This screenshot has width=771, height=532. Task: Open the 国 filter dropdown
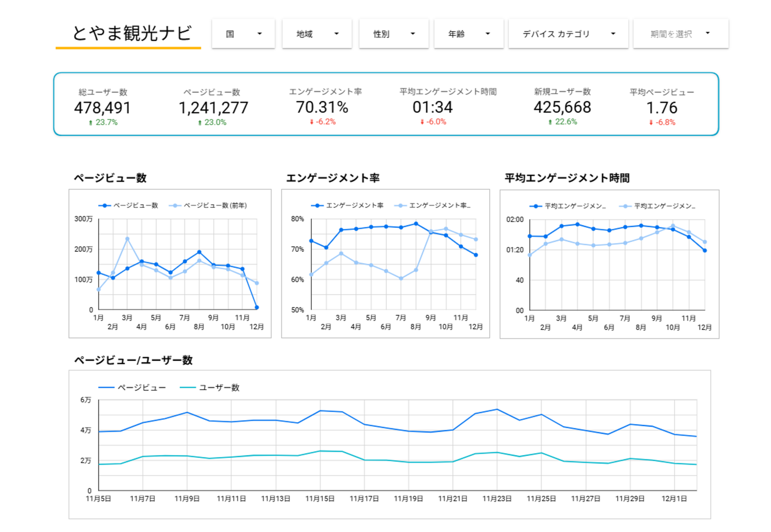(x=243, y=34)
